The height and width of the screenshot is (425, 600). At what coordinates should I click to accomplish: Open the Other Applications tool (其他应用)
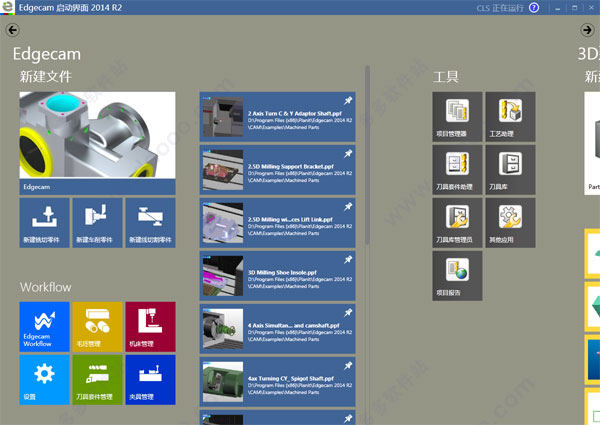pyautogui.click(x=510, y=223)
